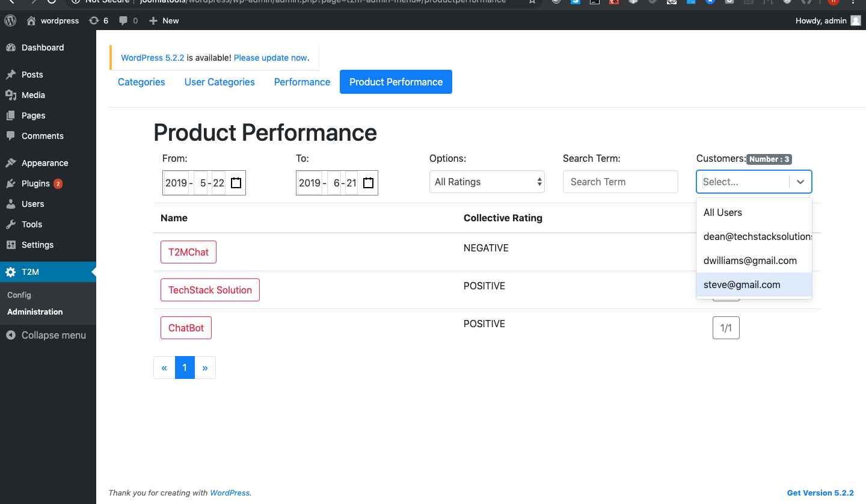The width and height of the screenshot is (866, 504).
Task: Open the All Ratings dropdown
Action: 487,182
